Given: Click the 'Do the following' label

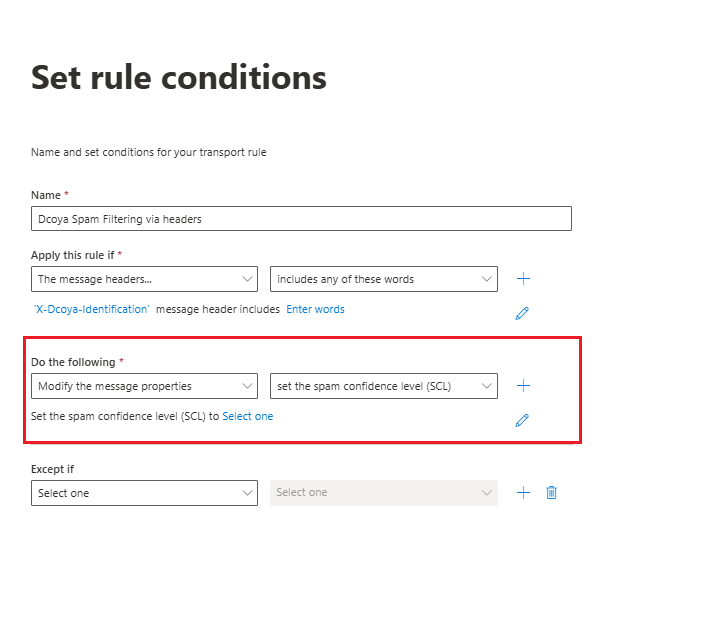Looking at the screenshot, I should click(73, 362).
